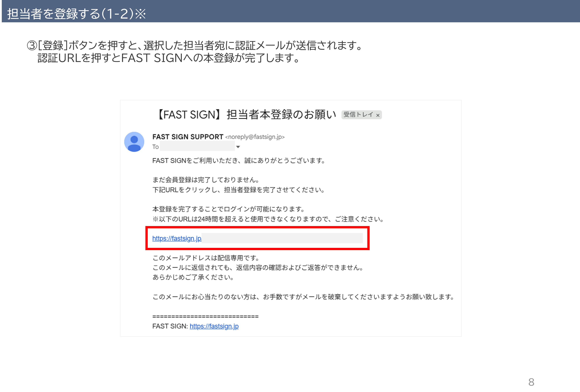The height and width of the screenshot is (392, 580).
Task: Click the gray redacted portion of verification URL
Action: tap(282, 238)
